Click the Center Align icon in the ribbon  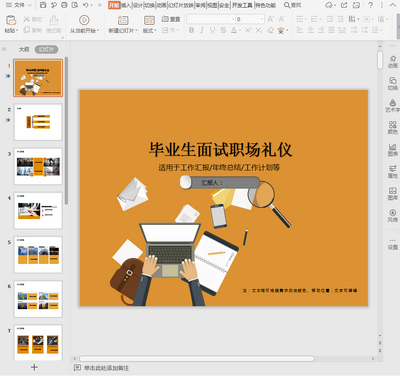tap(310, 30)
